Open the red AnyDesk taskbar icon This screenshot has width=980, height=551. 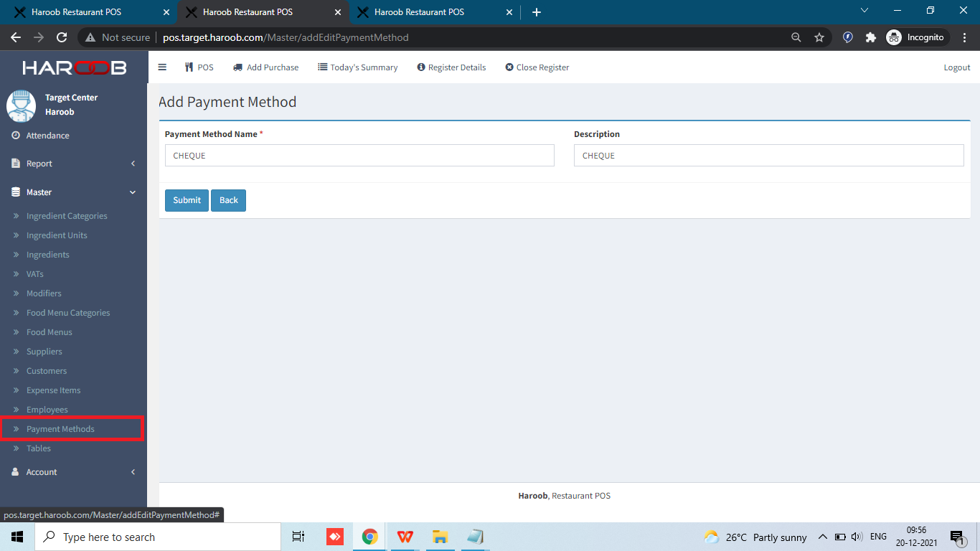(x=335, y=537)
